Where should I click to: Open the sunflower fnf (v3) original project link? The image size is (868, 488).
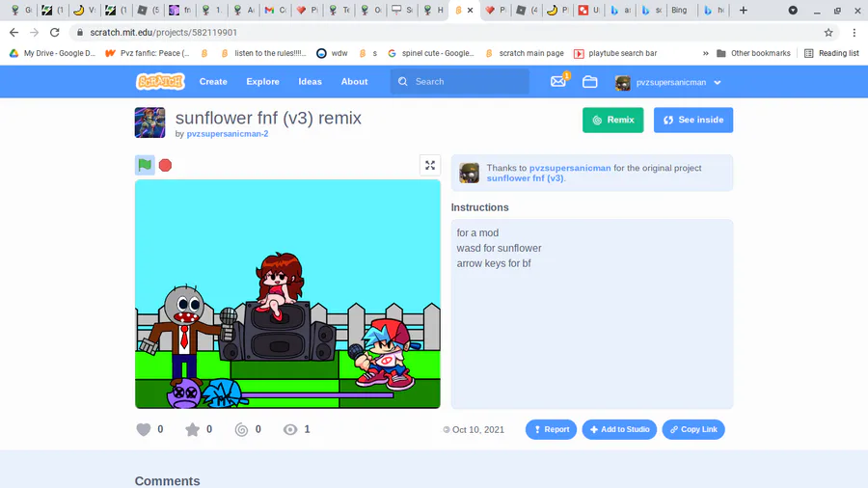[x=525, y=178]
